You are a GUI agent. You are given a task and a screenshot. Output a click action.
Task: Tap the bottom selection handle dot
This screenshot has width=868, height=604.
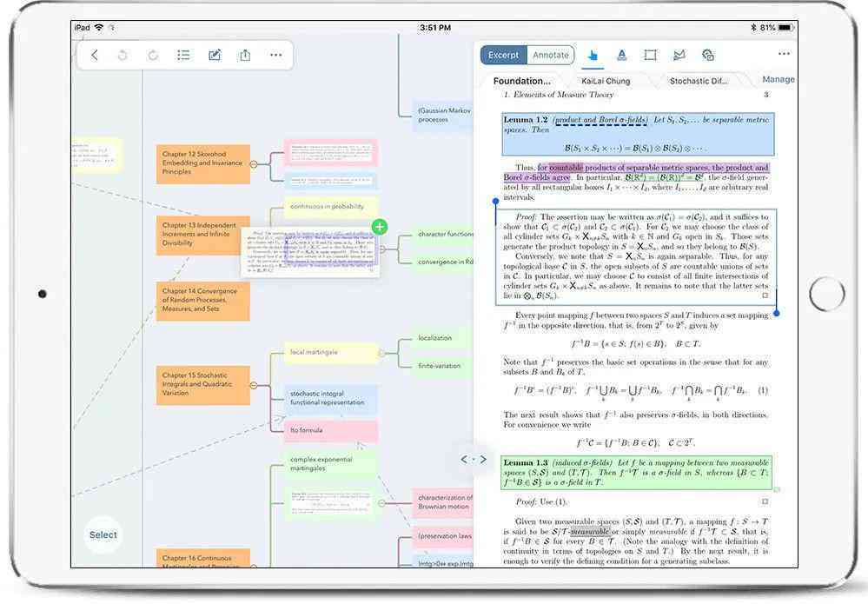776,314
